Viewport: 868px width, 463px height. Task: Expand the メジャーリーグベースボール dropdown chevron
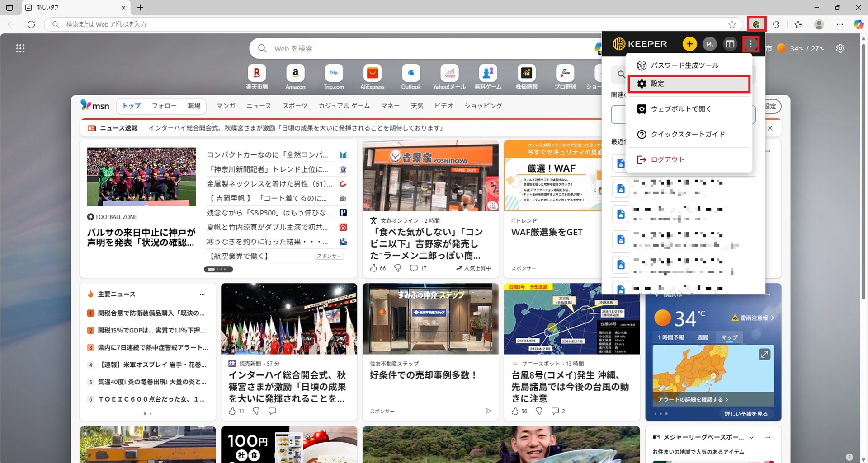pyautogui.click(x=751, y=437)
